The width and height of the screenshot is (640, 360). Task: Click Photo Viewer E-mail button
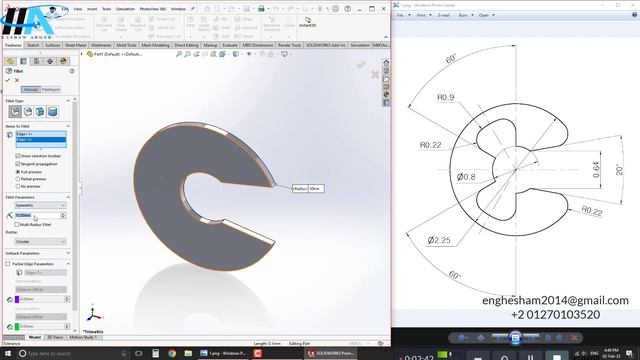[x=443, y=15]
